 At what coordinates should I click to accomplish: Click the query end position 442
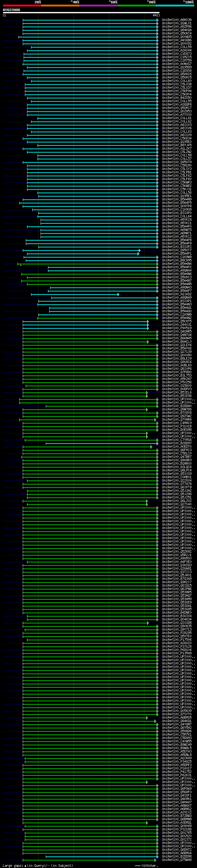pos(155,15)
